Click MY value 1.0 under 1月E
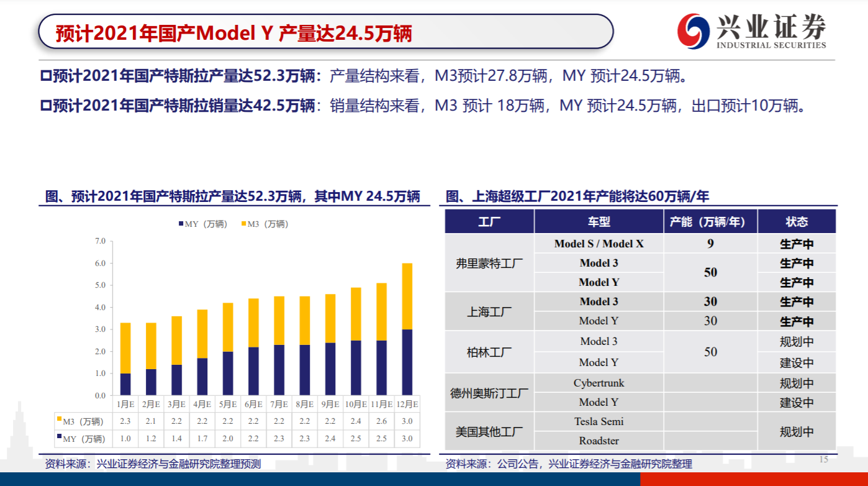Viewport: 868px width, 486px height. [125, 439]
